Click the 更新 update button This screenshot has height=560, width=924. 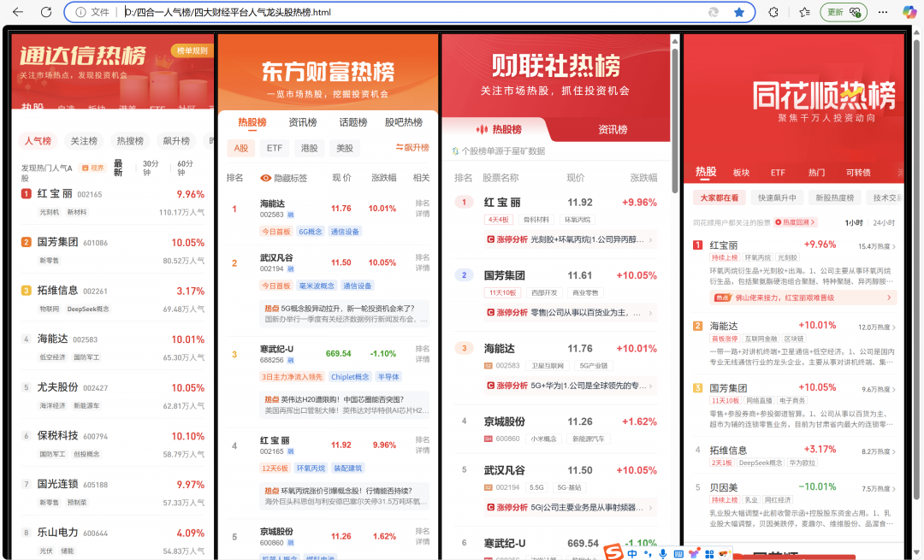click(x=844, y=12)
